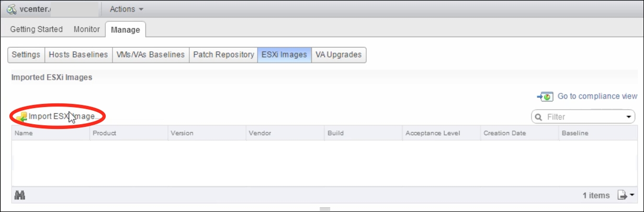Expand the Filter dropdown arrow
The height and width of the screenshot is (212, 644).
[x=629, y=117]
